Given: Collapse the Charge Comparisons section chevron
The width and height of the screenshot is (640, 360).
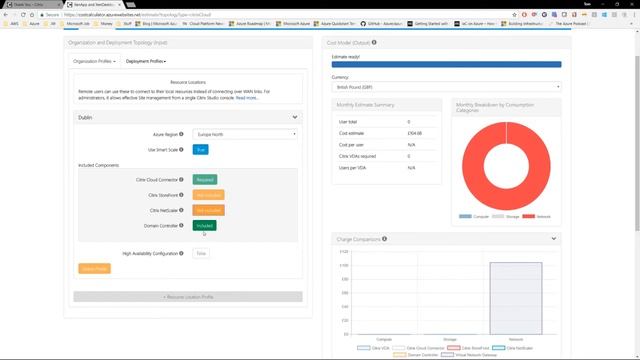Looking at the screenshot, I should [553, 238].
